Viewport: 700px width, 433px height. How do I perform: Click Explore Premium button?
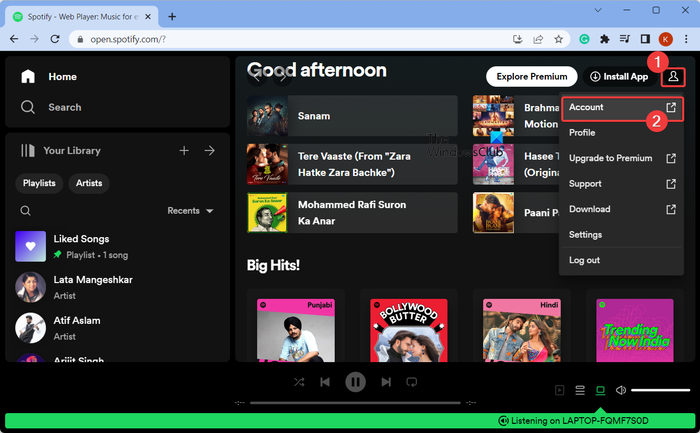click(x=531, y=76)
